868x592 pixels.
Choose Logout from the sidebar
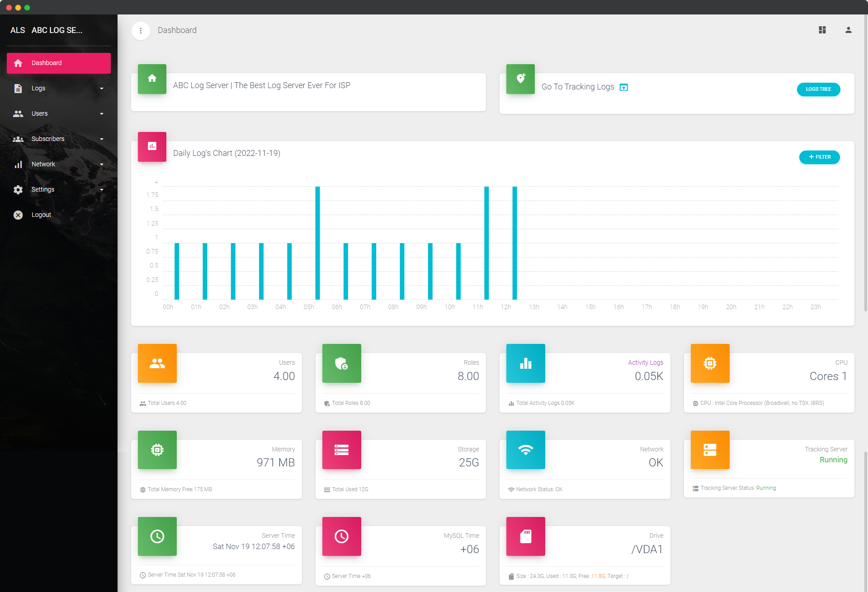coord(59,215)
